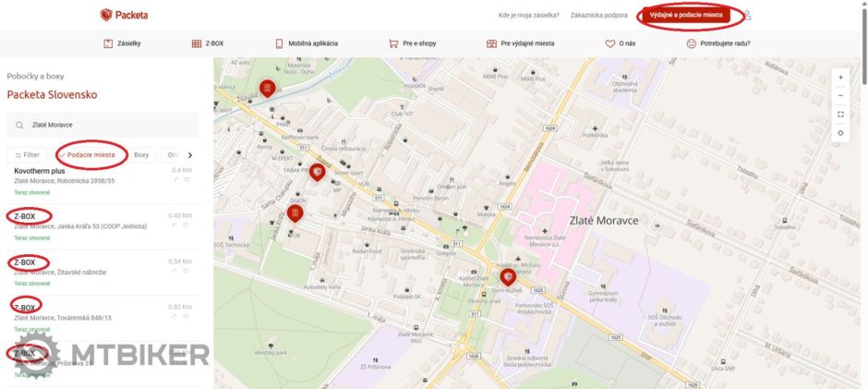Open the user account icon

pyautogui.click(x=748, y=15)
